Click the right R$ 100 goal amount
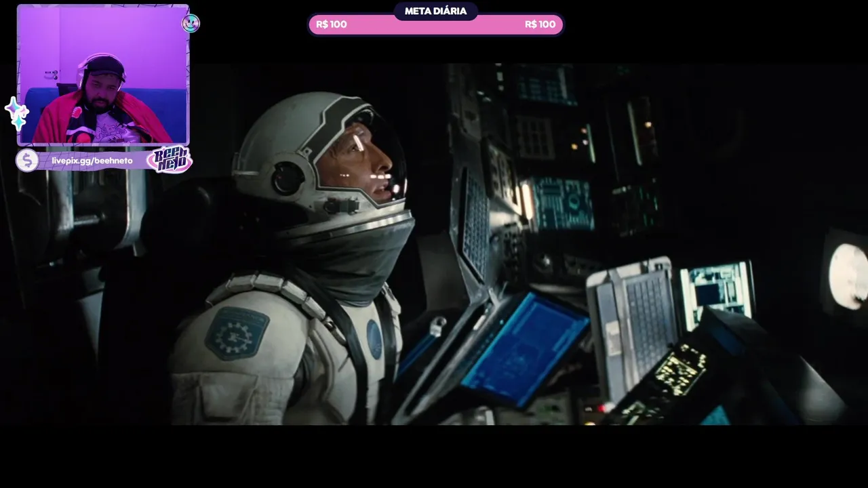The width and height of the screenshot is (868, 488). click(x=540, y=24)
